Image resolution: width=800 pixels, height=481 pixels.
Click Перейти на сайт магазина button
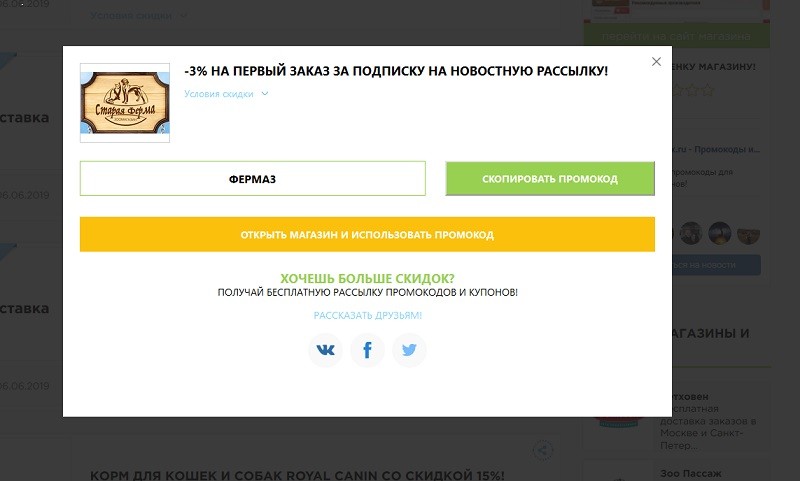(x=676, y=36)
